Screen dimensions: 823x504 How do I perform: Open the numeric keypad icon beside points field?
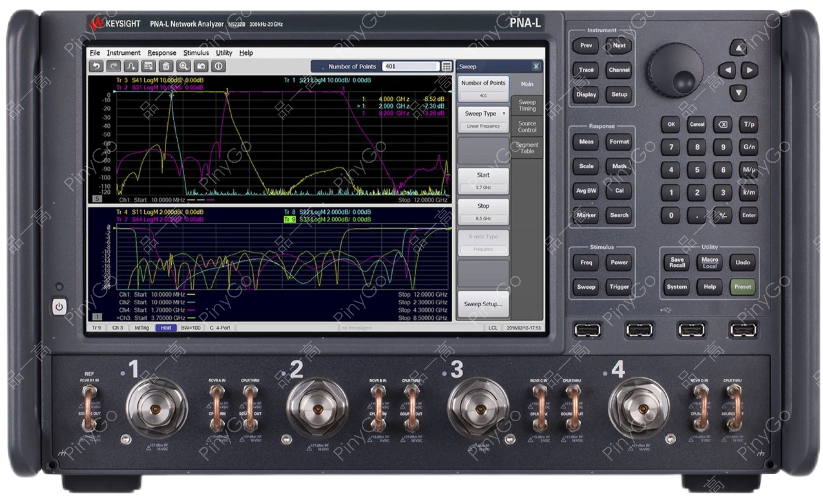pos(446,67)
